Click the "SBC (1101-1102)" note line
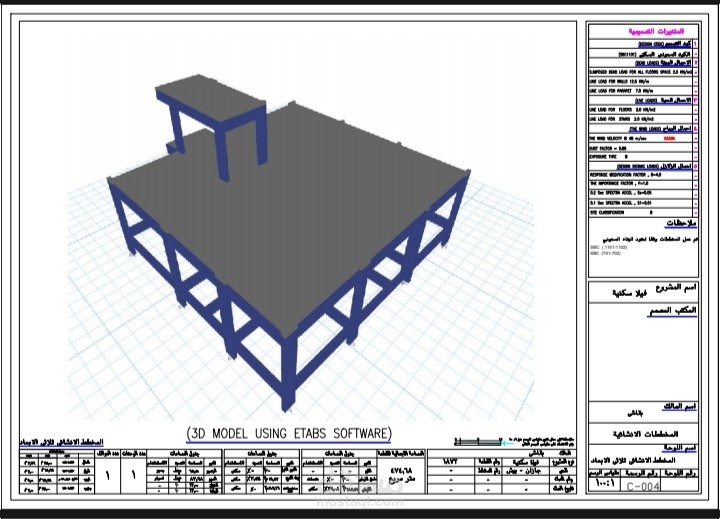 [x=608, y=247]
